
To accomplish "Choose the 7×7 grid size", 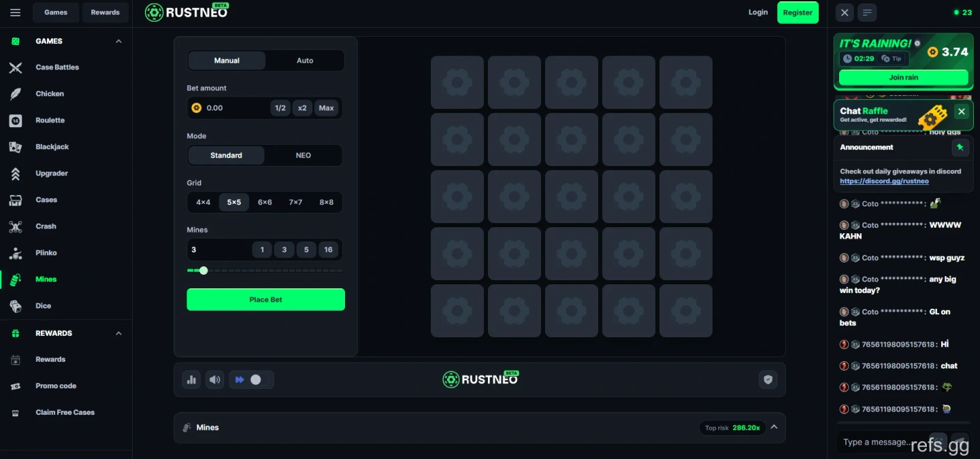I will (x=295, y=202).
